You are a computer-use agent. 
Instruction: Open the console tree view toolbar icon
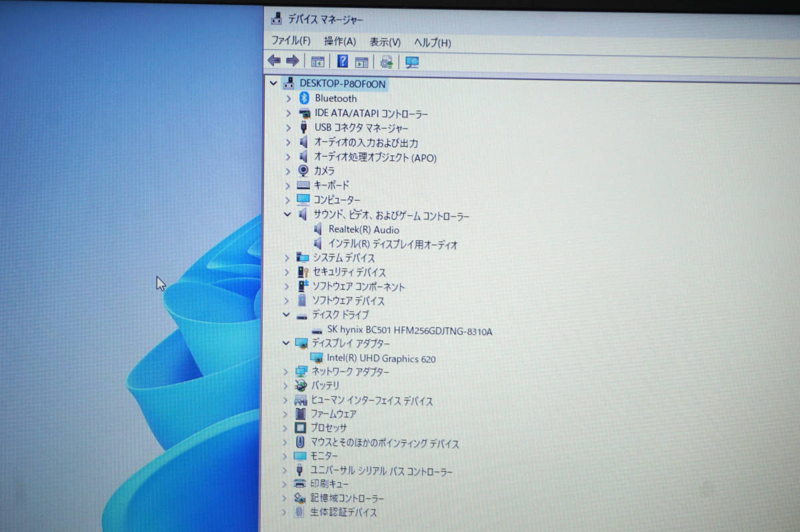click(318, 62)
